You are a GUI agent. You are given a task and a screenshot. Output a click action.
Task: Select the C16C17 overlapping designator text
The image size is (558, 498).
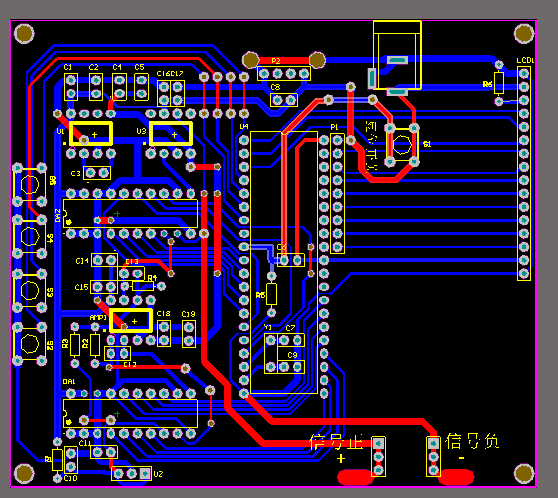(170, 74)
